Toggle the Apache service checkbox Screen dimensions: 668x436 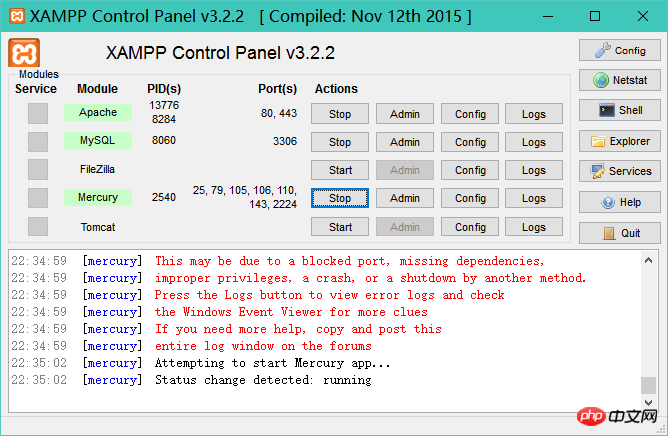pyautogui.click(x=38, y=113)
